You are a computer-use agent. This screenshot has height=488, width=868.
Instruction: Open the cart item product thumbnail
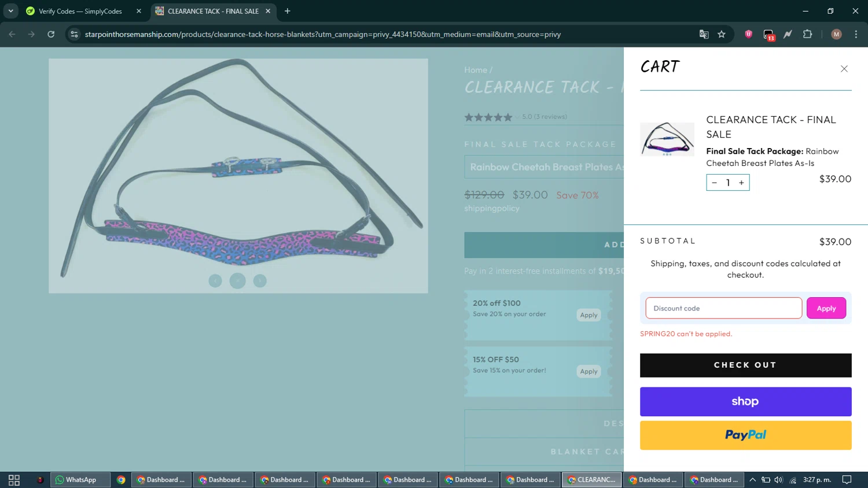click(x=667, y=139)
